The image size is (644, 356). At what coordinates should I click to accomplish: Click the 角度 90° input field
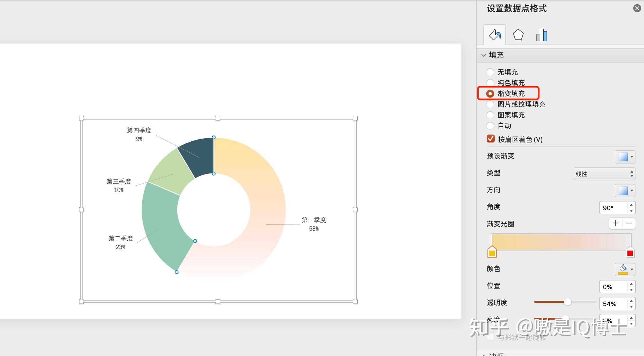click(613, 208)
